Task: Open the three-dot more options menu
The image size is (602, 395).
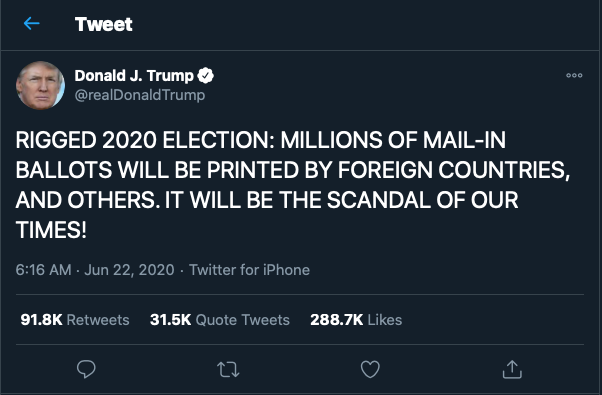Action: [x=574, y=76]
